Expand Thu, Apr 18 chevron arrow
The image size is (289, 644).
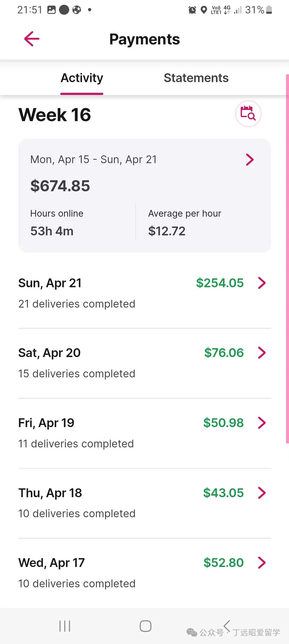(262, 493)
